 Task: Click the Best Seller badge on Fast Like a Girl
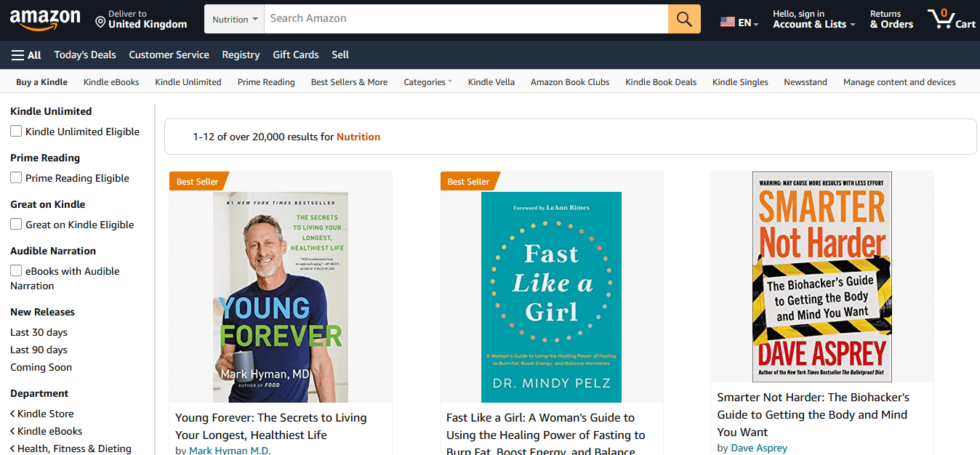pyautogui.click(x=470, y=181)
